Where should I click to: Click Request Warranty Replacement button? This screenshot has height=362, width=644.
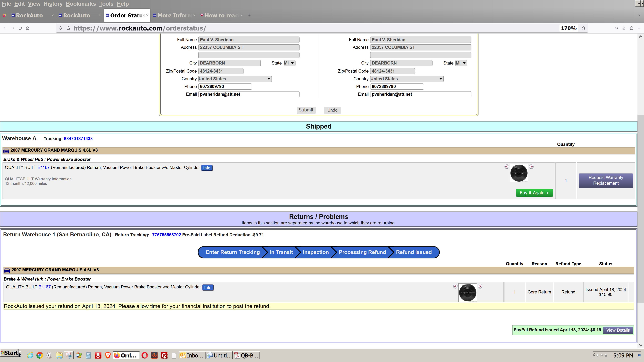[606, 180]
